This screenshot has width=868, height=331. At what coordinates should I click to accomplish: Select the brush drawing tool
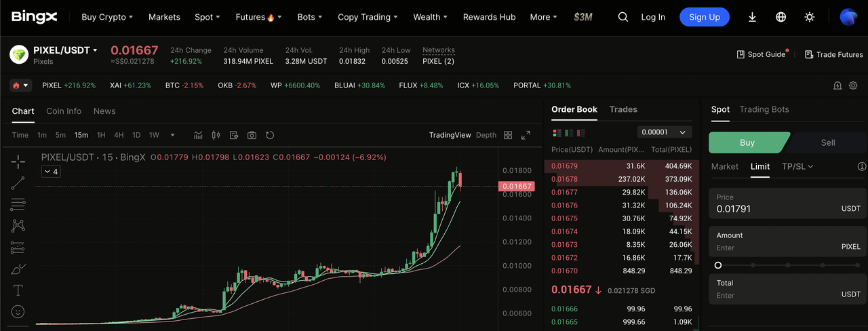click(x=18, y=269)
